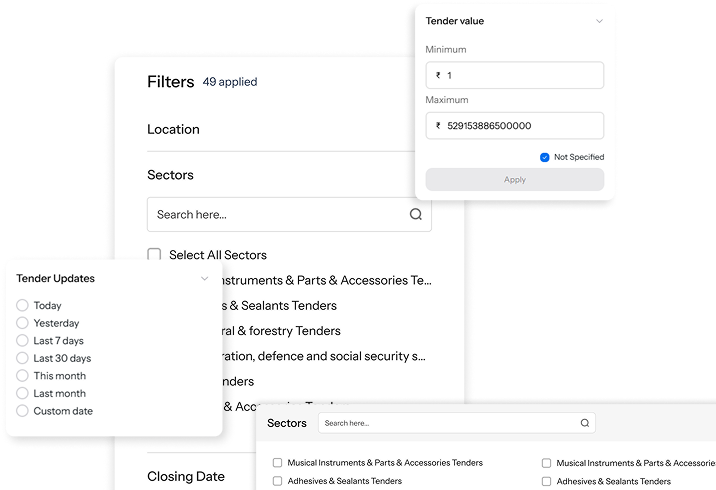This screenshot has height=490, width=716.
Task: Pick the Last 30 days option
Action: (23, 358)
